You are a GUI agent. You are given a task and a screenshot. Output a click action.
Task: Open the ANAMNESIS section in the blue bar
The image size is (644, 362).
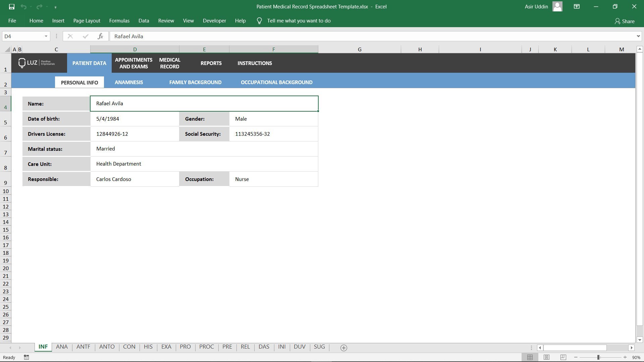pos(129,82)
